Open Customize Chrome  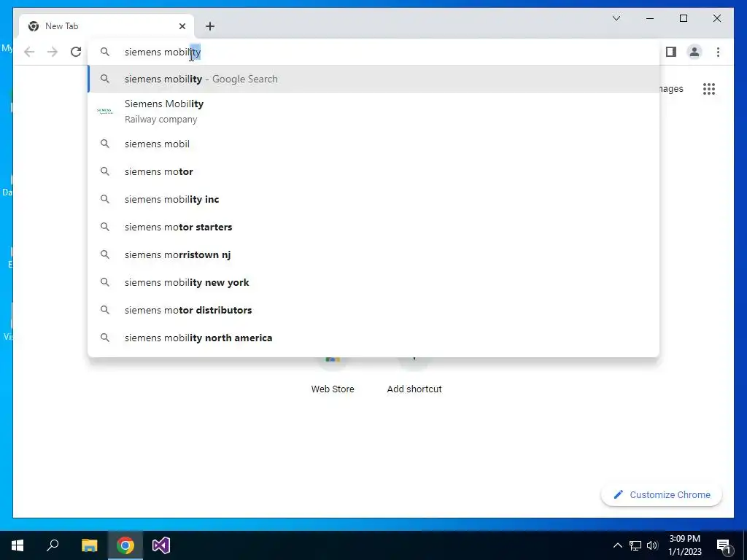(661, 495)
